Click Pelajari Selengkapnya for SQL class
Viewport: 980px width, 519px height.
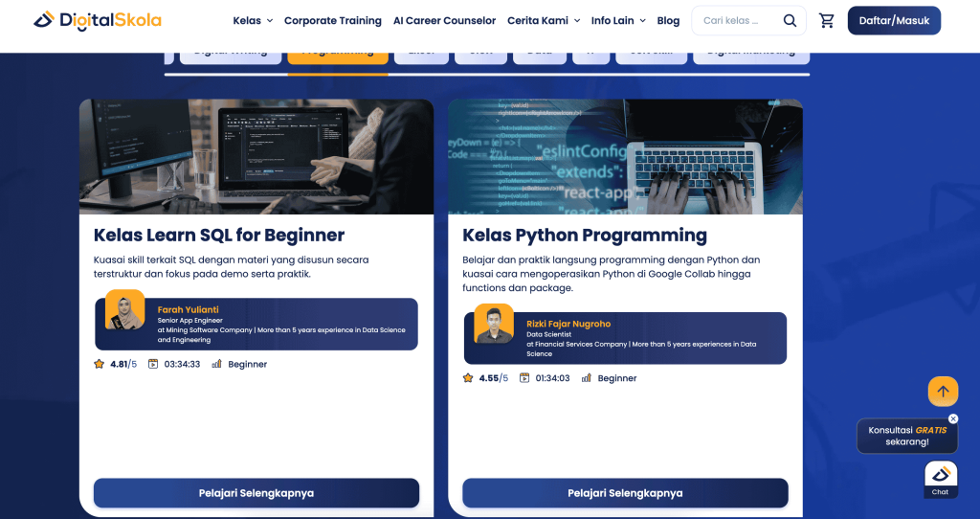pos(256,493)
